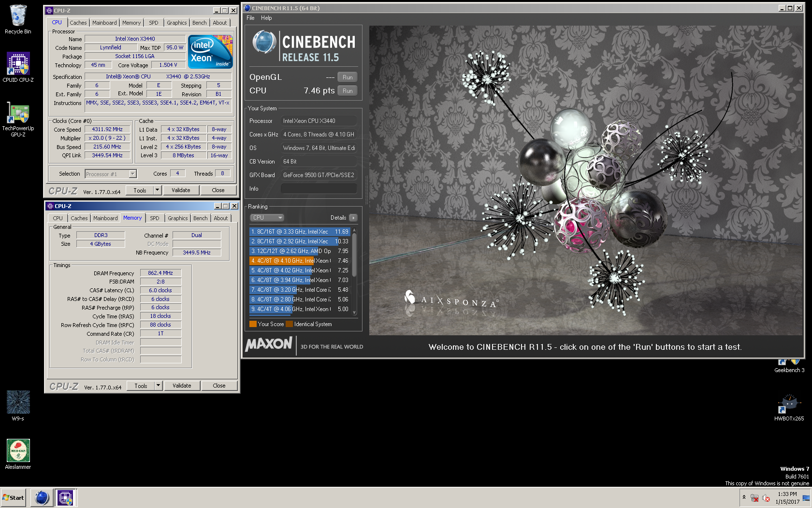Click the Show Desktop tray icon

coord(806,498)
